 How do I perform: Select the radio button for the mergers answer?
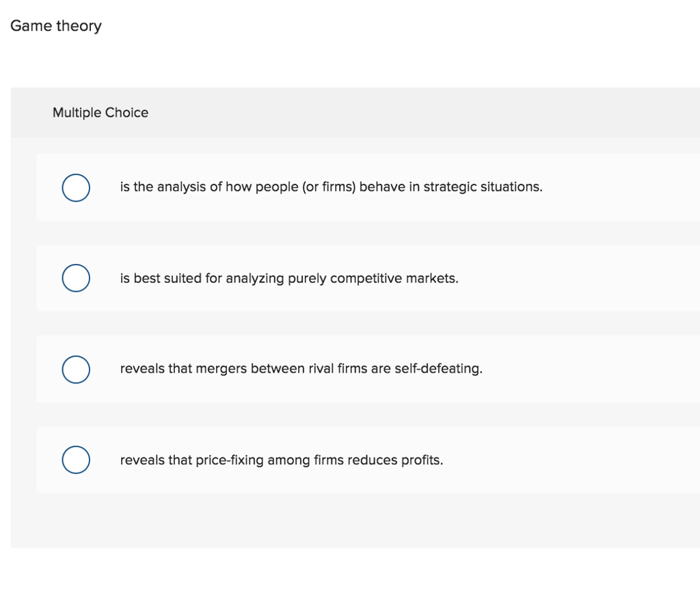tap(76, 369)
